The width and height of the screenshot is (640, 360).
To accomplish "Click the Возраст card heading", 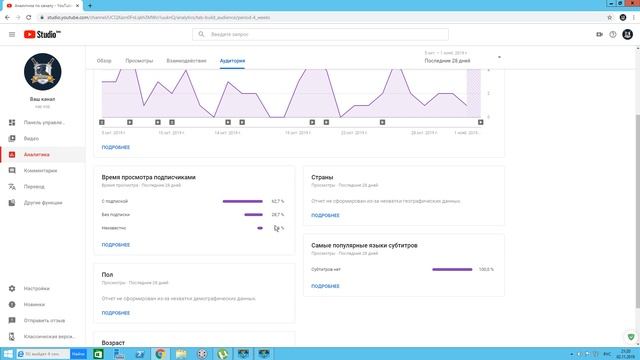I will point(113,343).
